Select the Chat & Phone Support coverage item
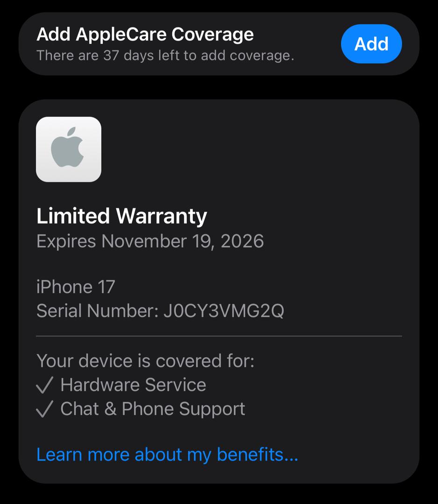Image resolution: width=438 pixels, height=504 pixels. 153,409
